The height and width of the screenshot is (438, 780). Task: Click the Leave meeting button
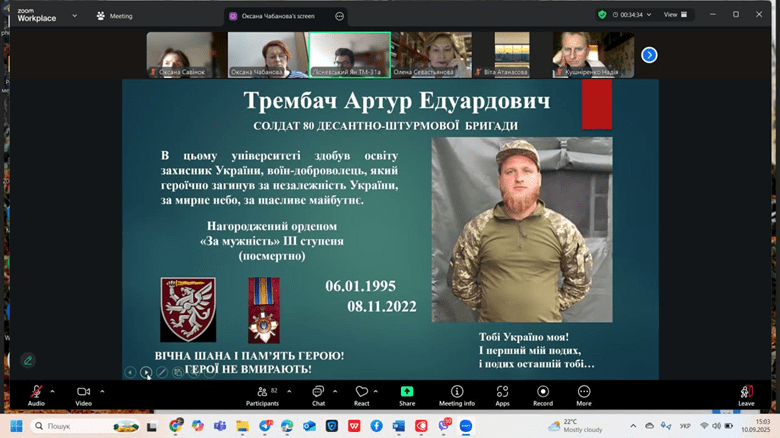coord(746,394)
